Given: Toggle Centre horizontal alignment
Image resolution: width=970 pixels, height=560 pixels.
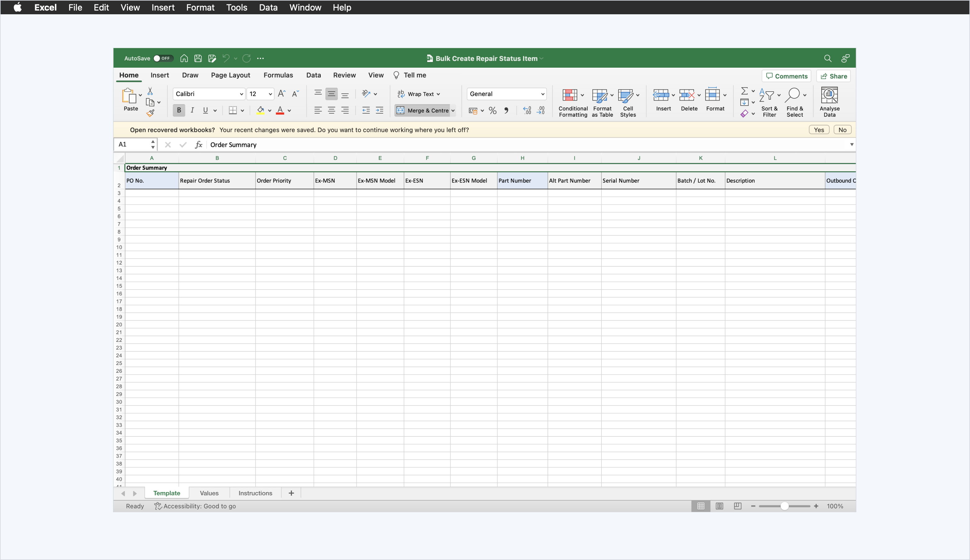Looking at the screenshot, I should click(x=332, y=111).
